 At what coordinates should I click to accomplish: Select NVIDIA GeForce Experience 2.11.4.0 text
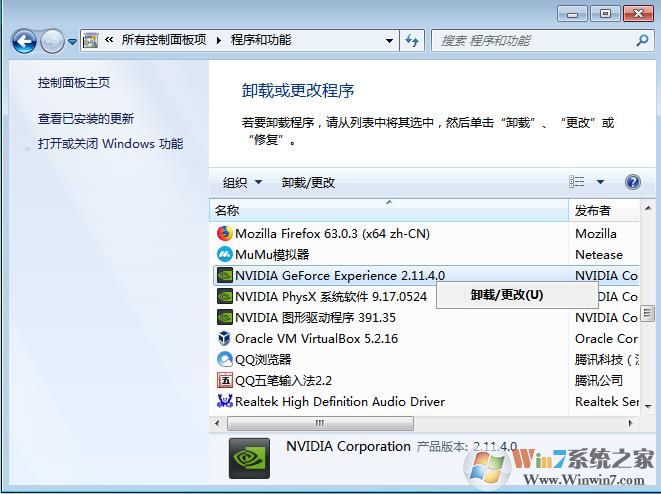tap(340, 276)
